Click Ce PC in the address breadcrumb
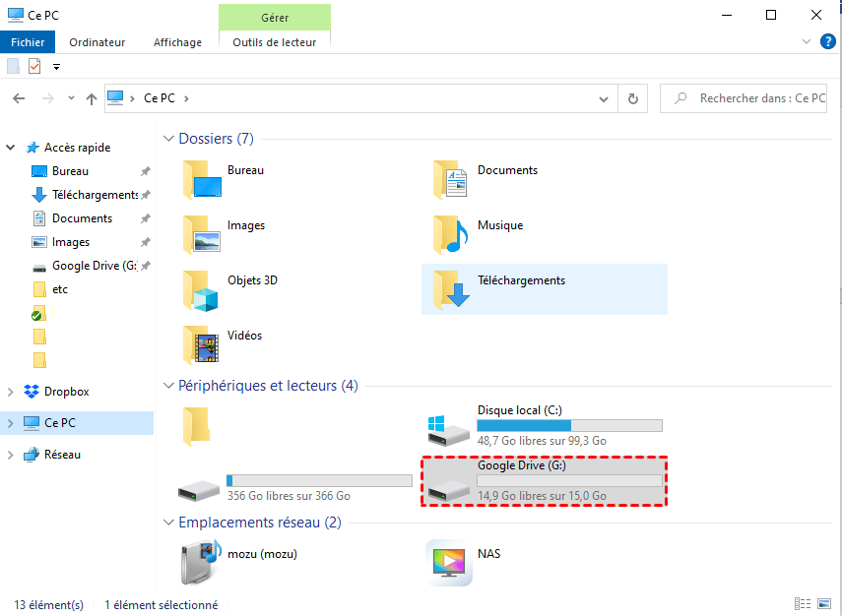The image size is (842, 616). coord(160,98)
